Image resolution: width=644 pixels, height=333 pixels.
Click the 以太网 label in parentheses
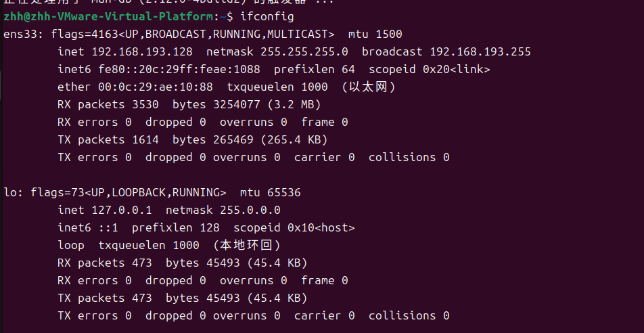click(x=368, y=87)
